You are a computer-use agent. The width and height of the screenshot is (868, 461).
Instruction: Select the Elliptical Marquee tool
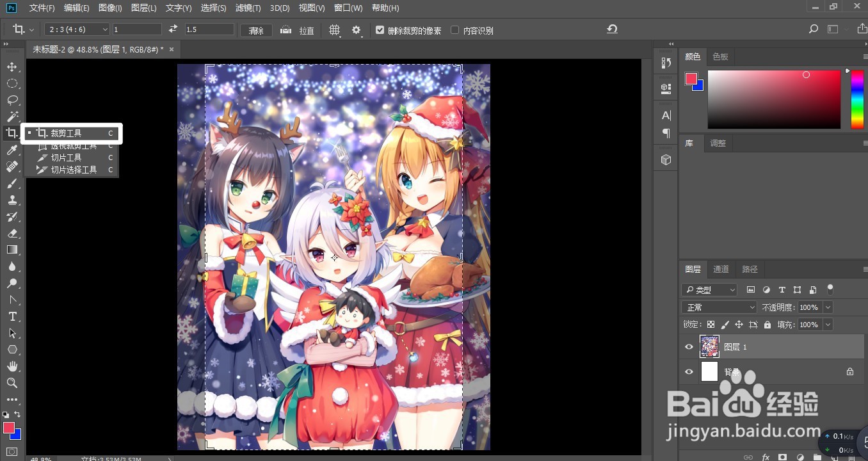(12, 83)
